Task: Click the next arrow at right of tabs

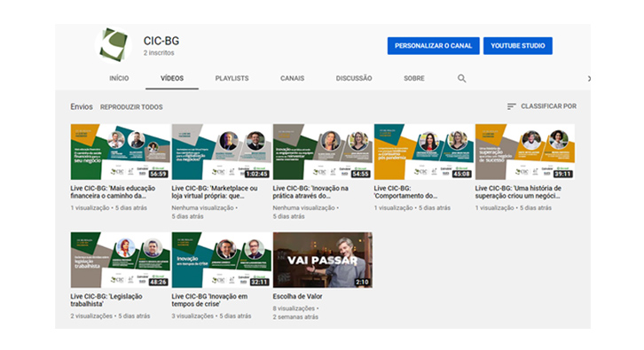Action: point(588,78)
